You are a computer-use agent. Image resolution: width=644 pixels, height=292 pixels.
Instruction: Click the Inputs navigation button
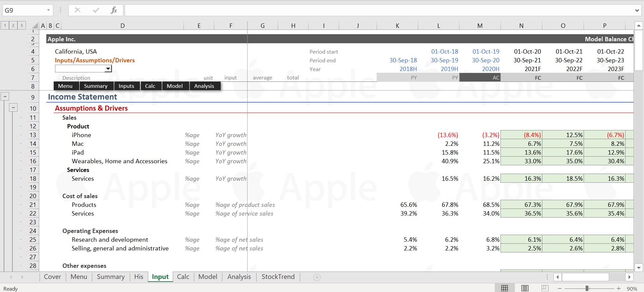point(127,86)
